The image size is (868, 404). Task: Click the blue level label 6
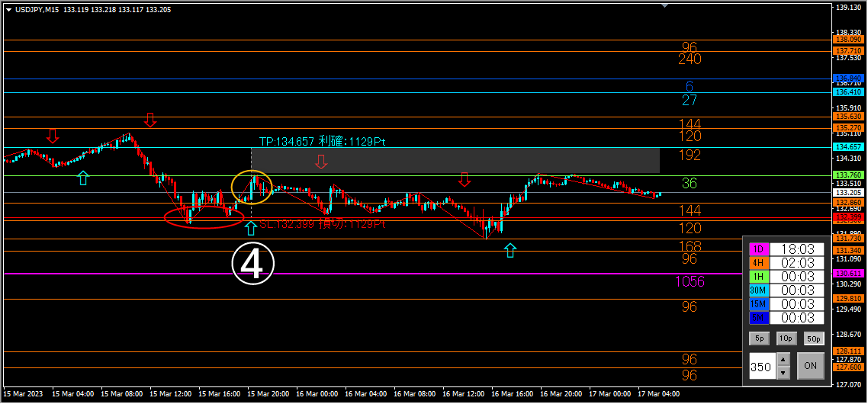pyautogui.click(x=690, y=86)
